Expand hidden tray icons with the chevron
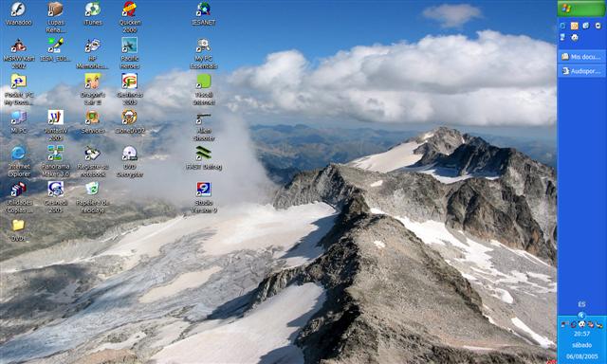This screenshot has height=364, width=607. pyautogui.click(x=581, y=315)
